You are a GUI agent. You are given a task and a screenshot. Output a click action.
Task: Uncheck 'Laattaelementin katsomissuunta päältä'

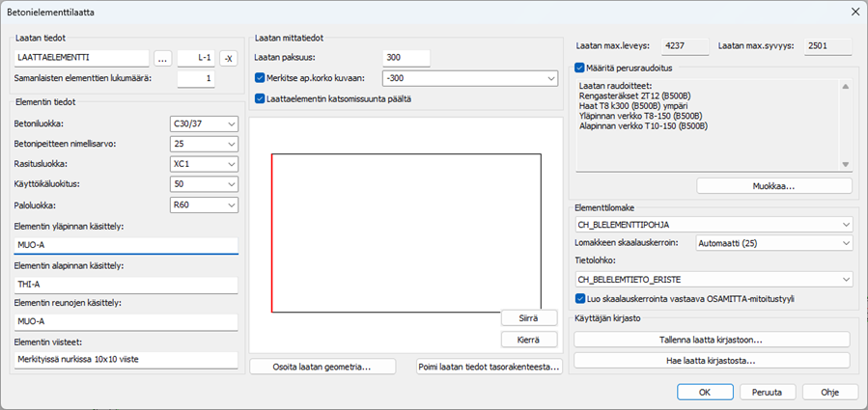point(260,98)
